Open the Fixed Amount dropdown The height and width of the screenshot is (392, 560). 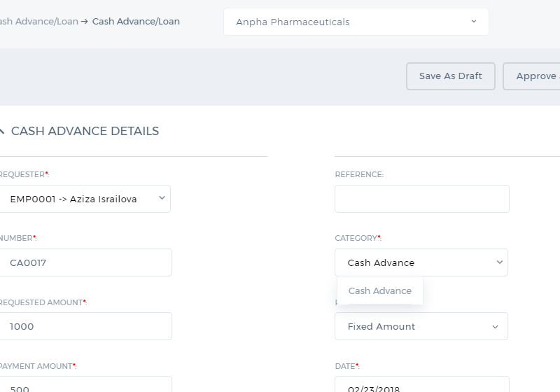click(x=421, y=326)
